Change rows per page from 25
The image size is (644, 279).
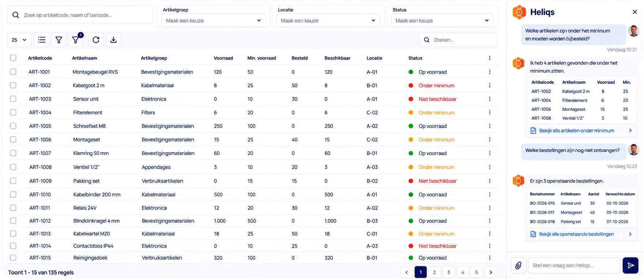click(19, 40)
